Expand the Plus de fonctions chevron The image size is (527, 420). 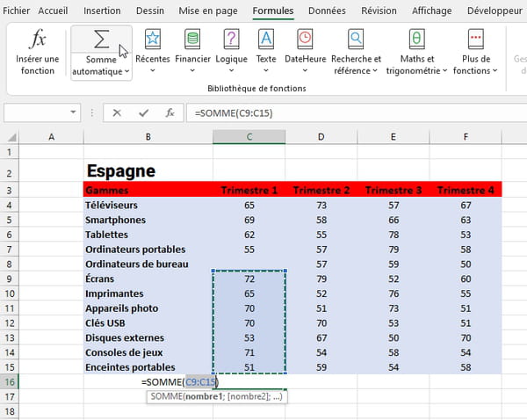tap(495, 70)
